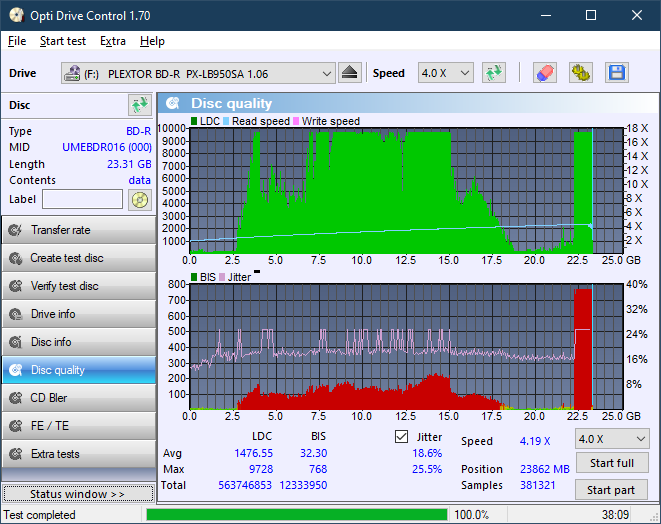Click the Status window >> button

tap(78, 494)
